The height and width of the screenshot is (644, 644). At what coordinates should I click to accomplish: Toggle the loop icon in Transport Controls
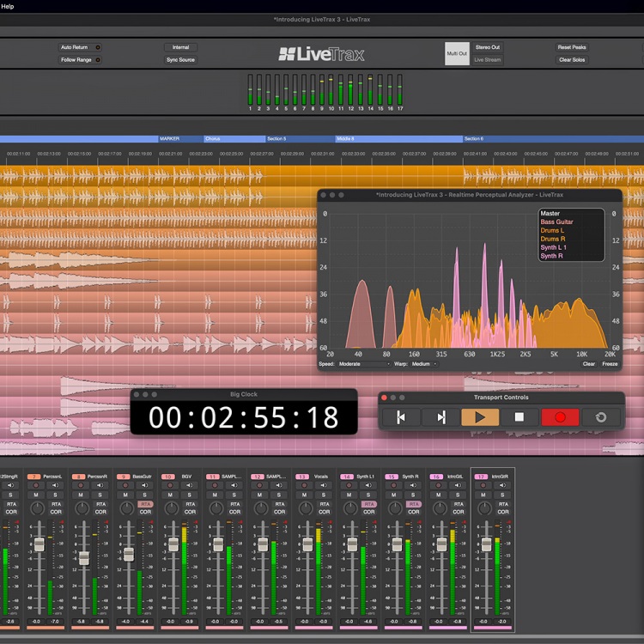coord(601,417)
